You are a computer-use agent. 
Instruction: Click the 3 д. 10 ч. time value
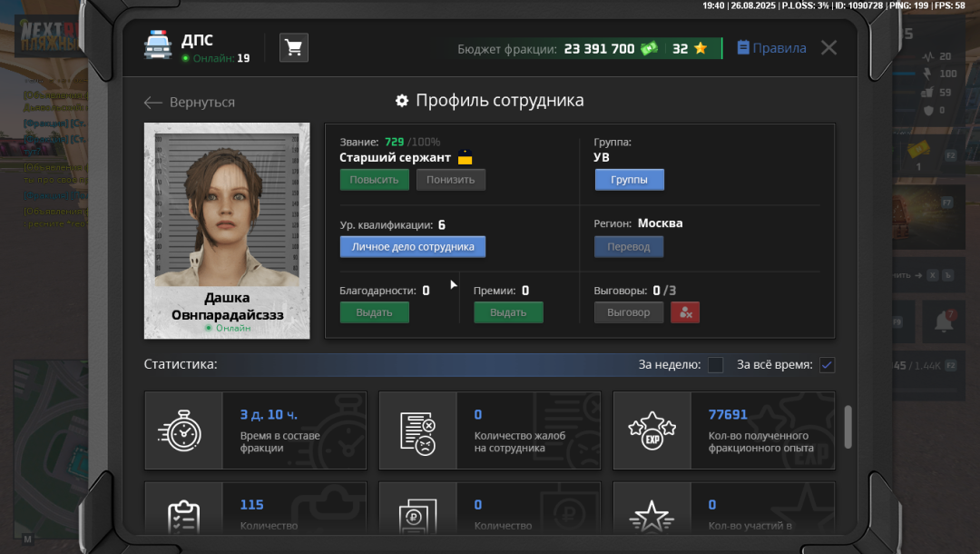(x=269, y=414)
